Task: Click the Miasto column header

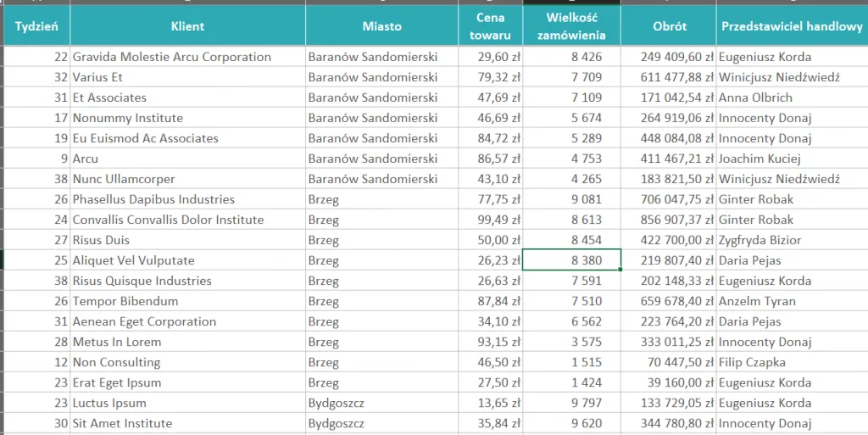Action: tap(381, 26)
